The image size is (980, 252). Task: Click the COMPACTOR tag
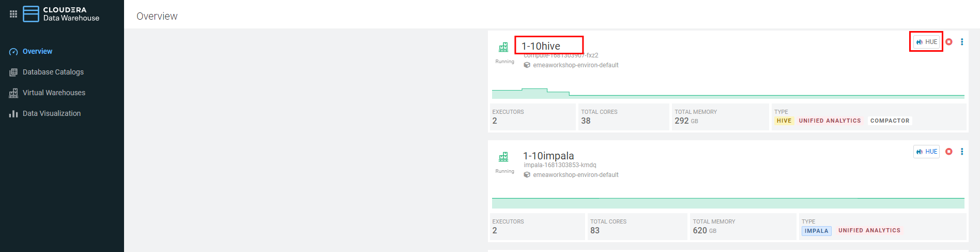click(890, 121)
